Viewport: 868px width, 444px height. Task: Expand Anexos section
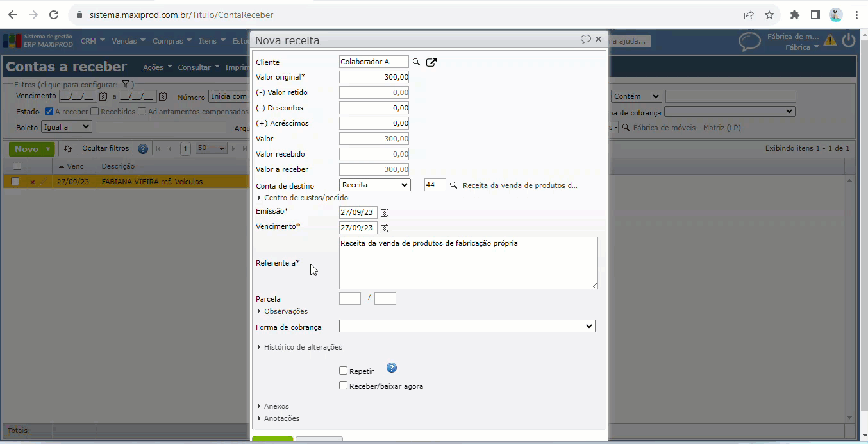[x=272, y=406]
